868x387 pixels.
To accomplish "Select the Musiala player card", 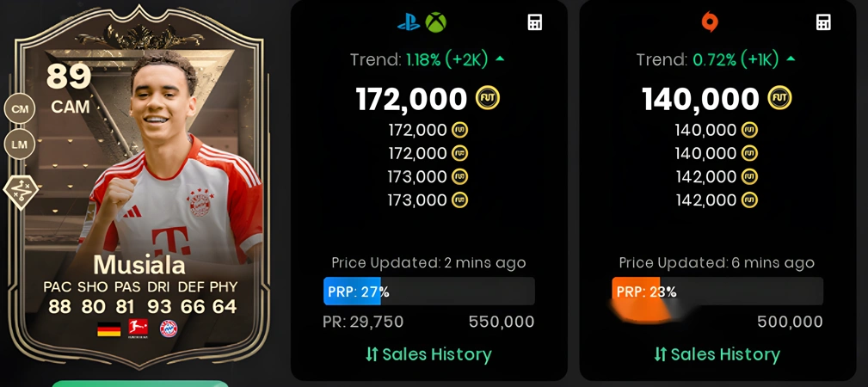I will click(x=139, y=188).
